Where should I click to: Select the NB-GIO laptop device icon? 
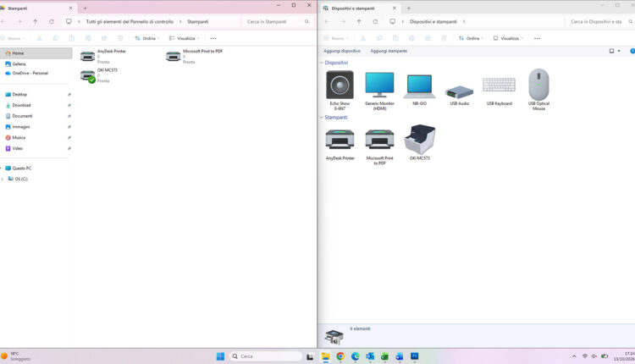tap(419, 86)
